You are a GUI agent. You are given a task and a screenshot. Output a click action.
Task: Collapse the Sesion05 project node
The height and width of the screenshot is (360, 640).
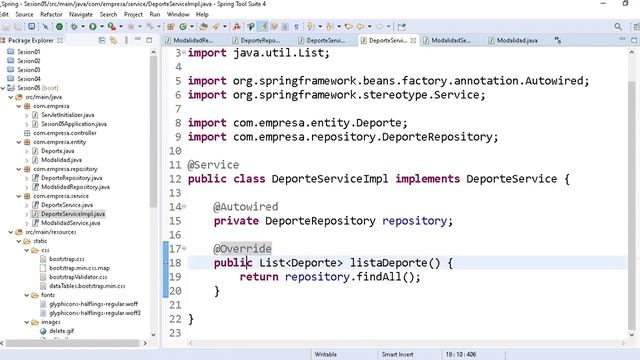click(x=3, y=88)
